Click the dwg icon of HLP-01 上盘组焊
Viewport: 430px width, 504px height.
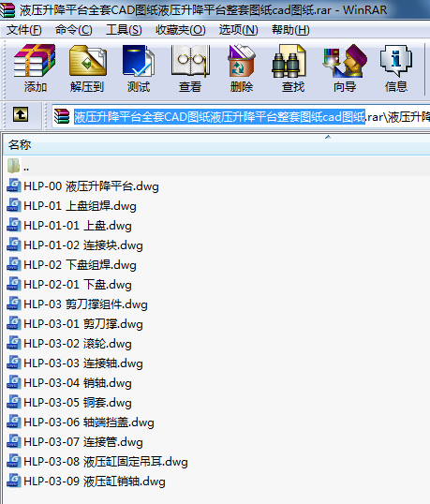point(14,205)
